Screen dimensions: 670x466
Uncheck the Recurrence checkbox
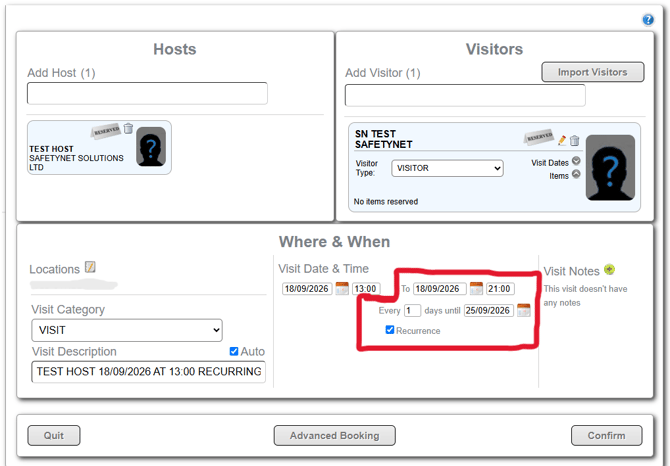coord(390,330)
